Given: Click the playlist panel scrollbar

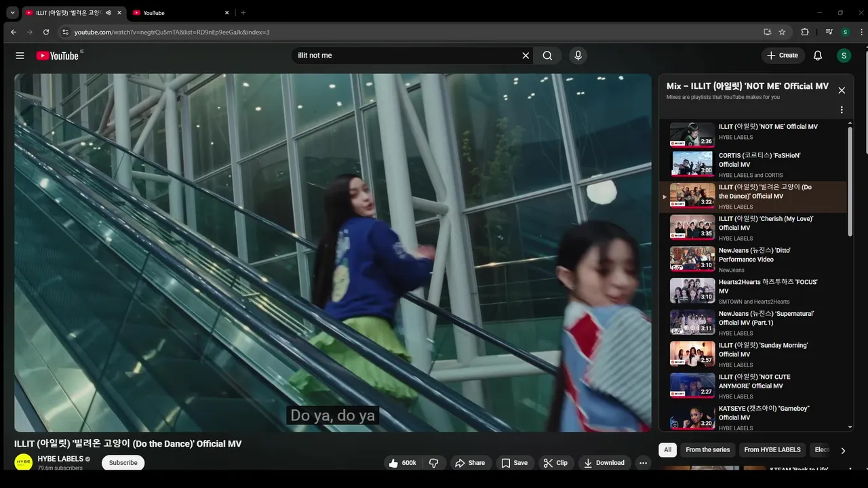Looking at the screenshot, I should 850,182.
